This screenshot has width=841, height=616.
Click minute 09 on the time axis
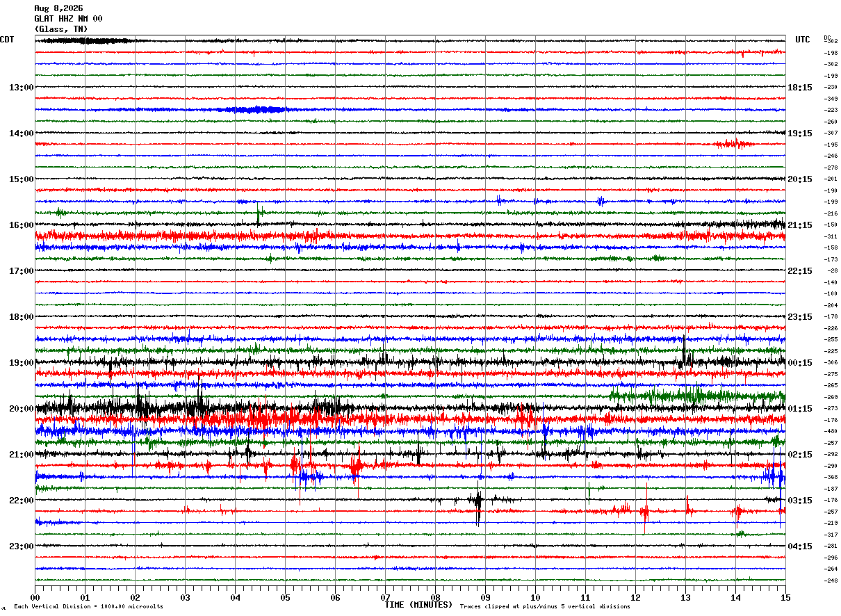click(x=485, y=598)
